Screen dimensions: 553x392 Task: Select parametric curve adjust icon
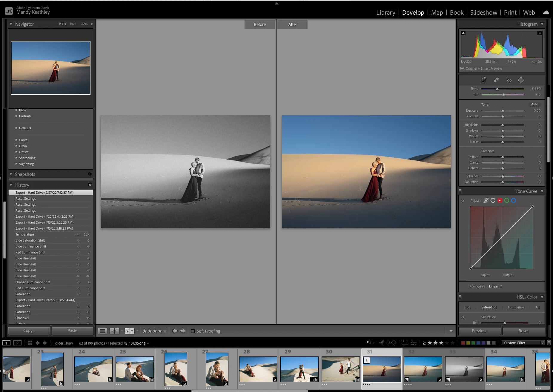point(486,200)
